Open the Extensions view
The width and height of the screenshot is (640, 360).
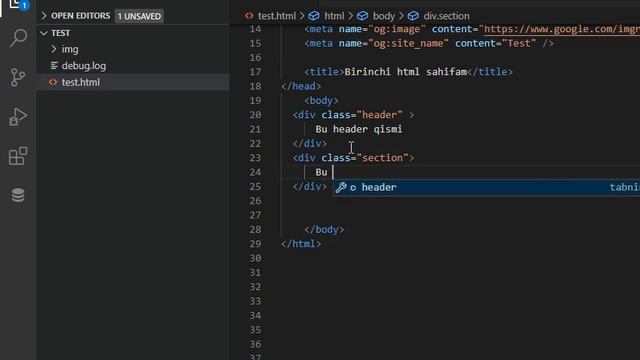pyautogui.click(x=18, y=156)
